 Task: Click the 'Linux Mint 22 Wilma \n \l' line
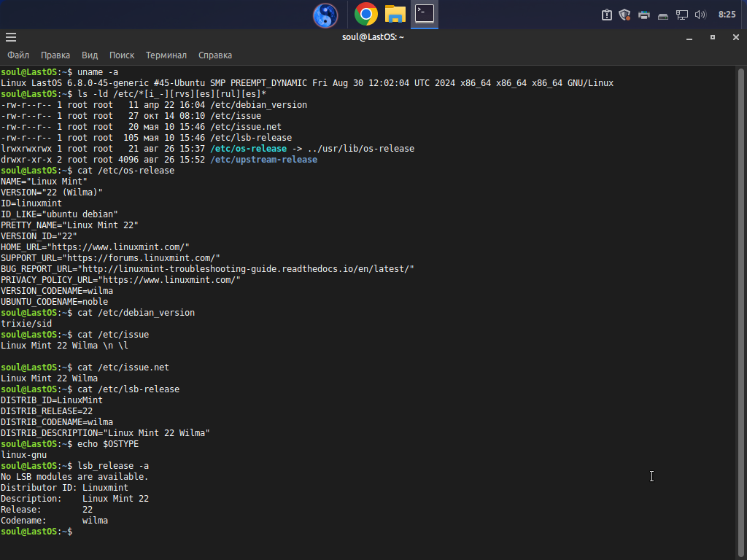[64, 346]
